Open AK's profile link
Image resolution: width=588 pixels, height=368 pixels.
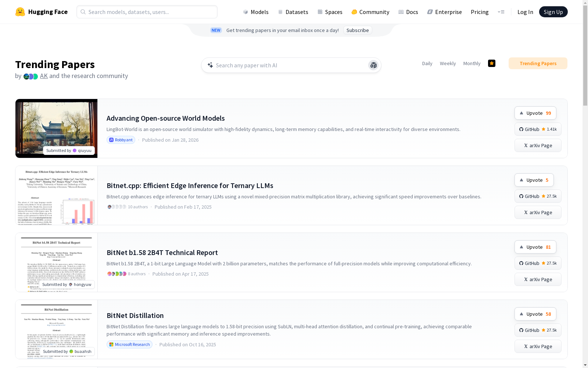pyautogui.click(x=44, y=76)
